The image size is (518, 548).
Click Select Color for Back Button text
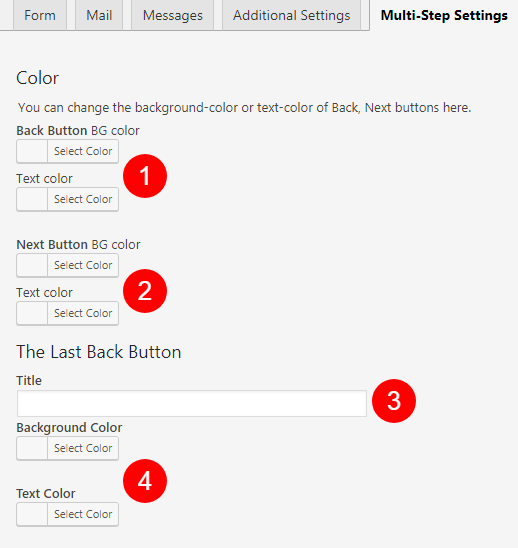(83, 199)
